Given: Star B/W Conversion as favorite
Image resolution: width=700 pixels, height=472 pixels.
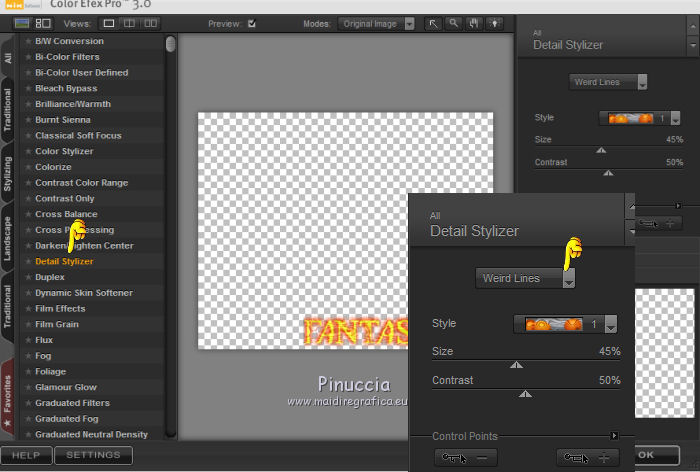Looking at the screenshot, I should coord(28,41).
